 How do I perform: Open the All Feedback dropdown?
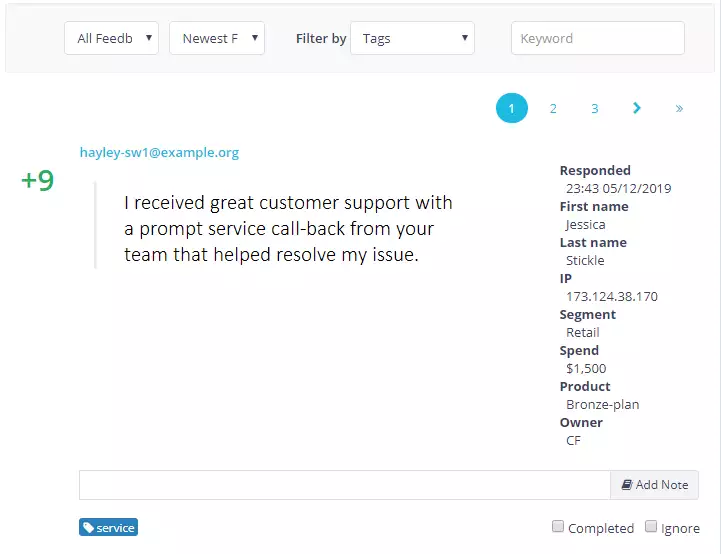(x=111, y=38)
